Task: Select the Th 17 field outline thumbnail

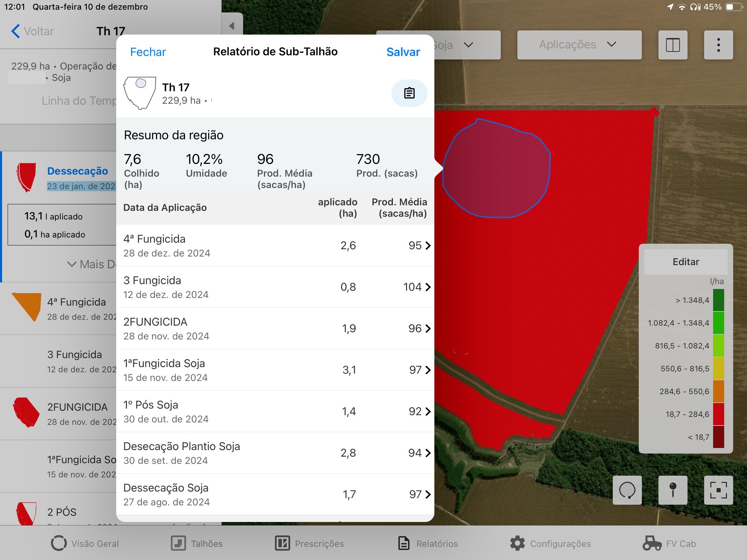Action: [140, 93]
